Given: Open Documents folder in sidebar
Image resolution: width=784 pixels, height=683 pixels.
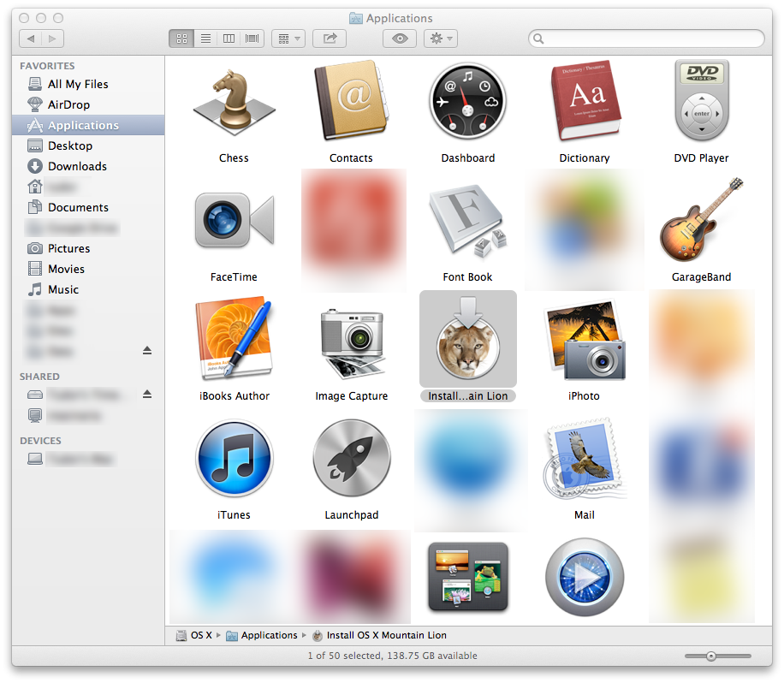Looking at the screenshot, I should click(x=88, y=207).
